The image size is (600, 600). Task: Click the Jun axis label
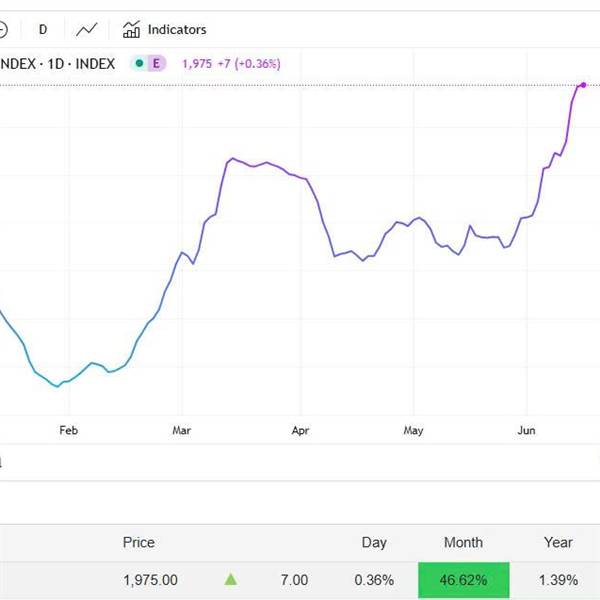526,430
